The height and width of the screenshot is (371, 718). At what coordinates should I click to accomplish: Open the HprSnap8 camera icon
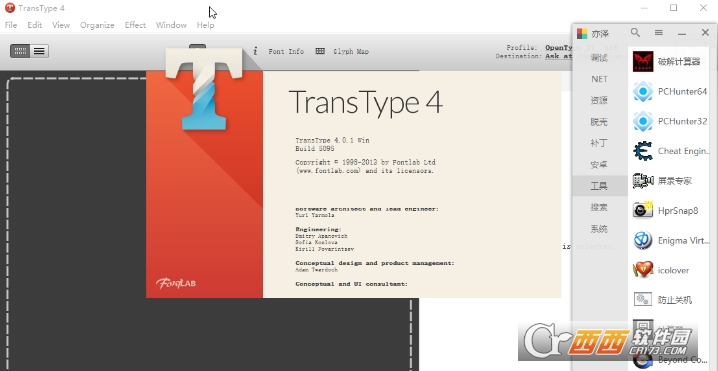643,211
